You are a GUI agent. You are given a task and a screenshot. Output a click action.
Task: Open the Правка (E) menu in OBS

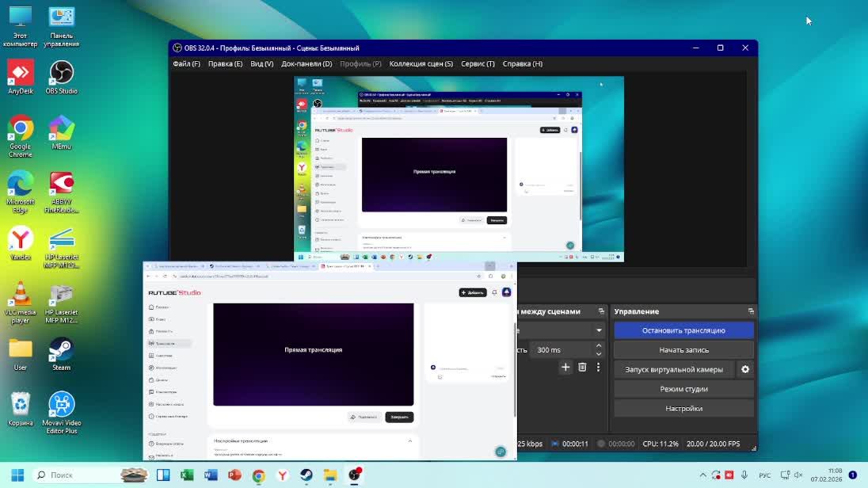225,63
